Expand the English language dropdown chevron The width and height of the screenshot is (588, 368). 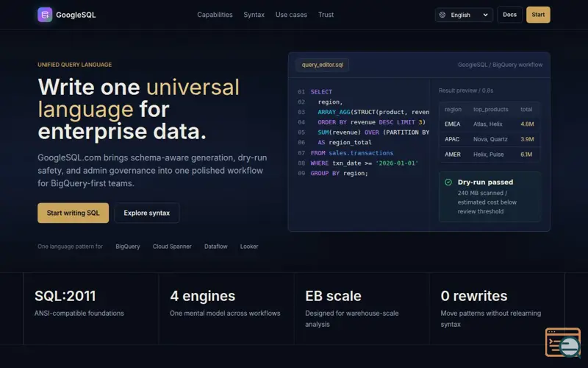(485, 15)
